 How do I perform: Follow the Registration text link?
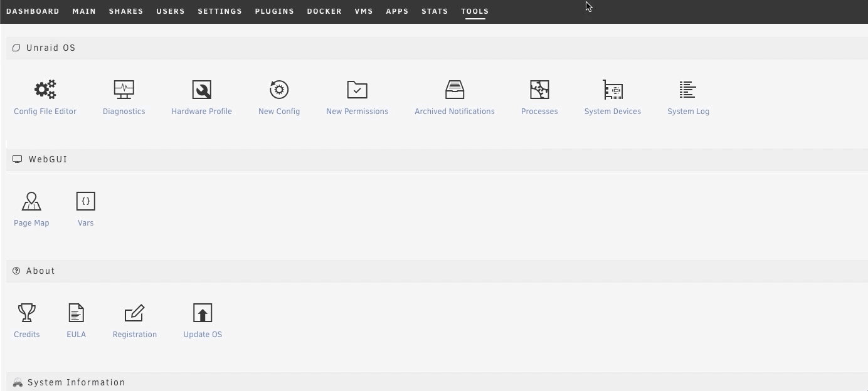pyautogui.click(x=135, y=335)
